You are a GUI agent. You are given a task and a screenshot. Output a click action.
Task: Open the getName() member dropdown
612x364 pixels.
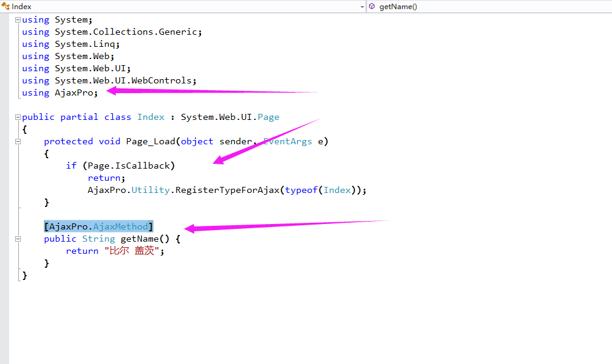click(x=490, y=6)
